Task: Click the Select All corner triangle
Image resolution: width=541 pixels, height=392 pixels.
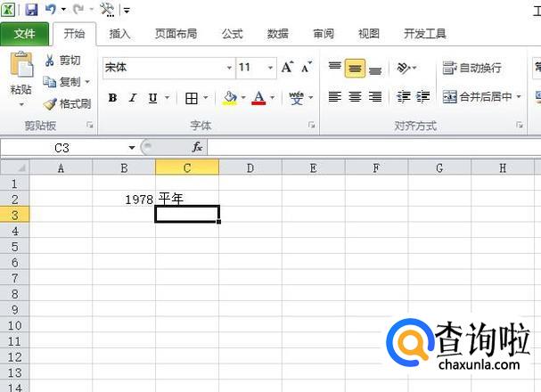Action: 15,167
